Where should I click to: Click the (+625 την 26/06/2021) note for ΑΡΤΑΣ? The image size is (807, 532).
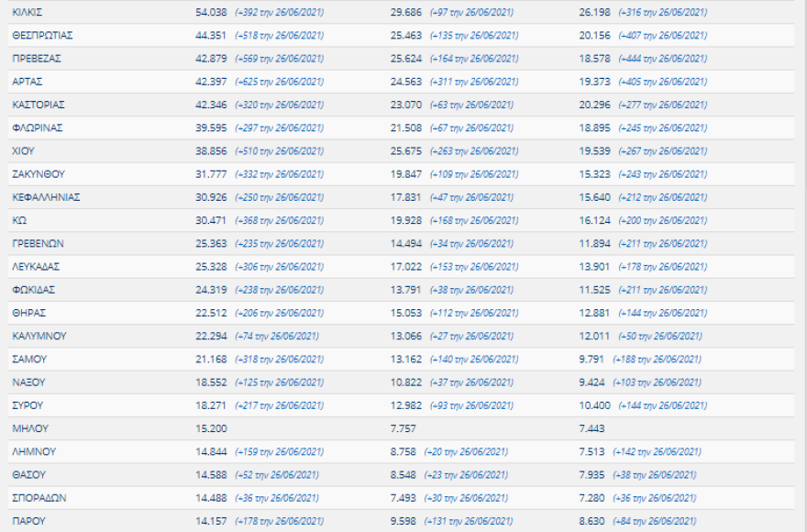pos(279,82)
